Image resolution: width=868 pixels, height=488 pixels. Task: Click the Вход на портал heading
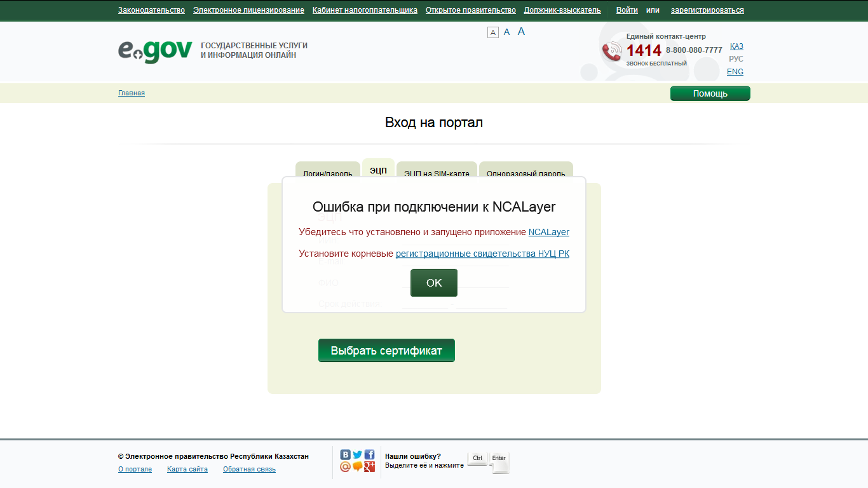[434, 122]
